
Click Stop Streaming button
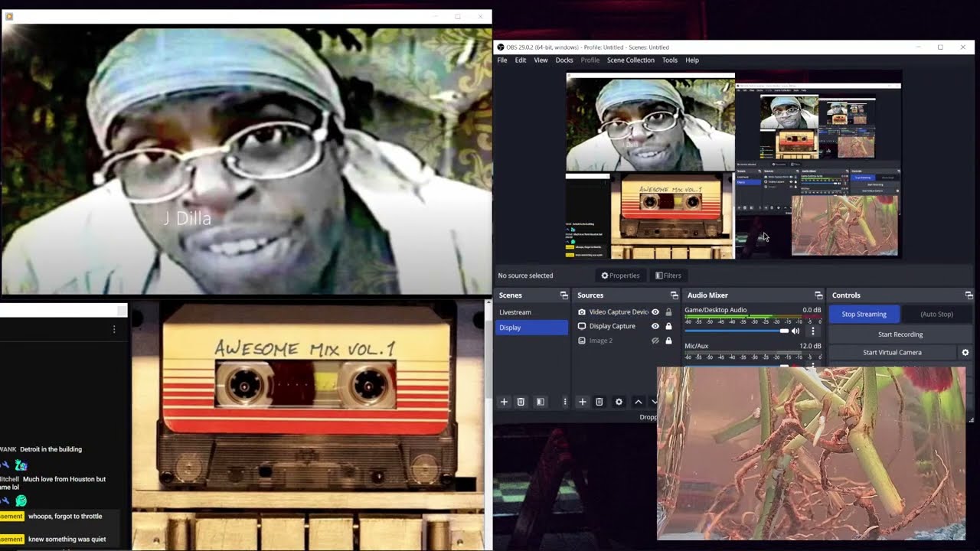(864, 315)
